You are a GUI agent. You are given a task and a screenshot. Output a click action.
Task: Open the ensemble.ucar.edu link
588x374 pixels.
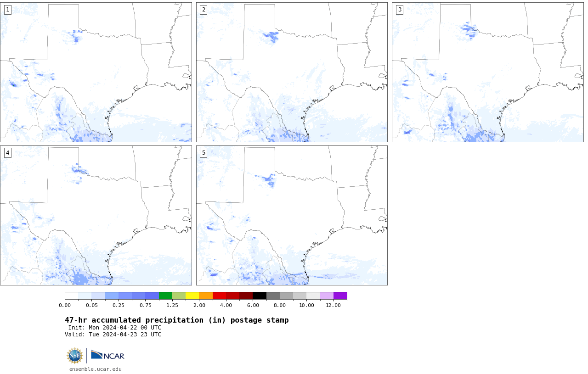click(96, 369)
